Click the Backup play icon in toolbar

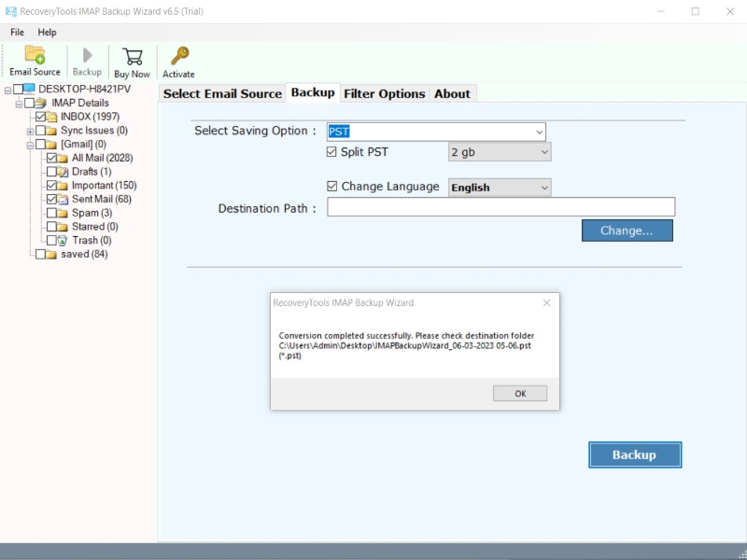87,55
